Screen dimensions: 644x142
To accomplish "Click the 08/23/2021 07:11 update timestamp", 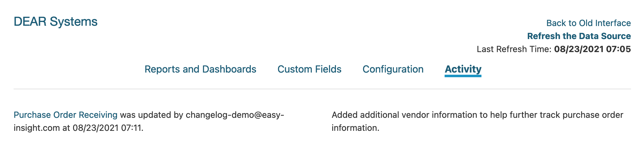I will [107, 128].
